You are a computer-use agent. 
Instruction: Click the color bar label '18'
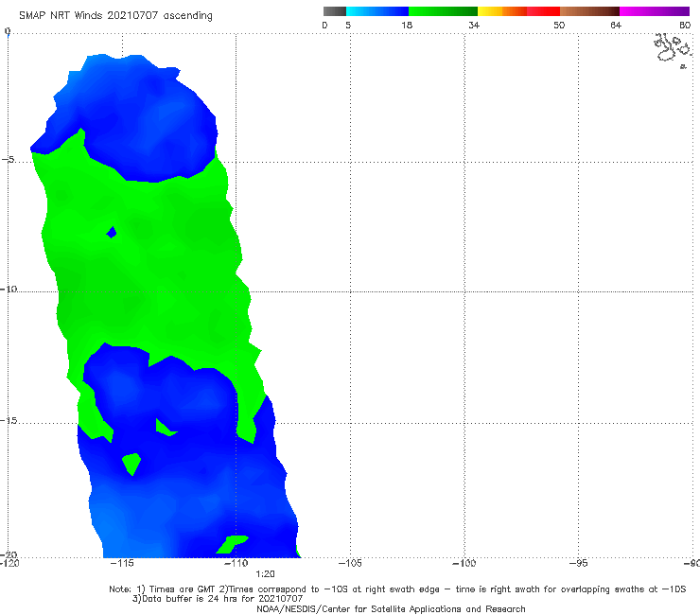coord(407,26)
